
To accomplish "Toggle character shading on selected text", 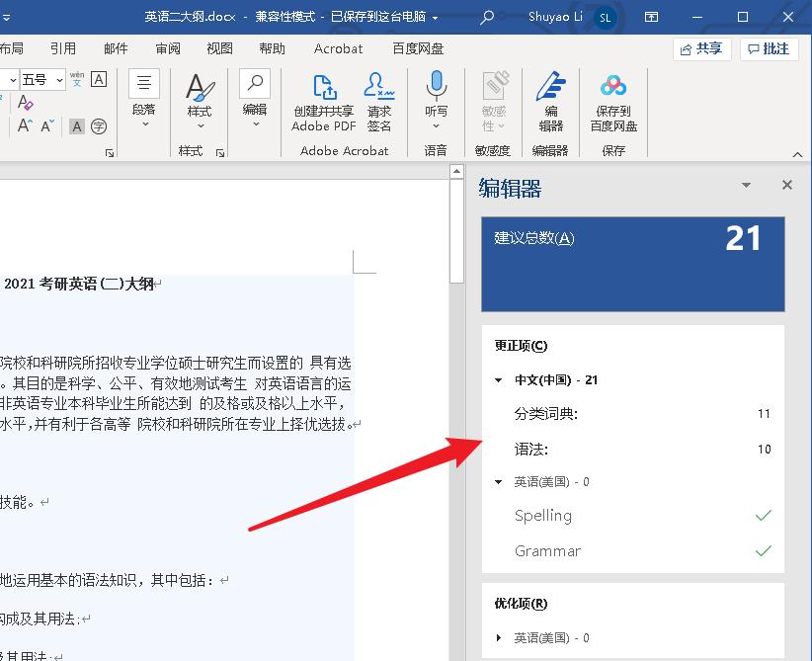I will pos(76,126).
